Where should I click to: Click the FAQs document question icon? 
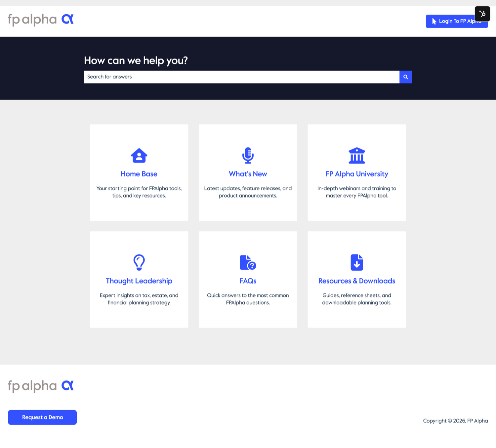[x=248, y=262]
